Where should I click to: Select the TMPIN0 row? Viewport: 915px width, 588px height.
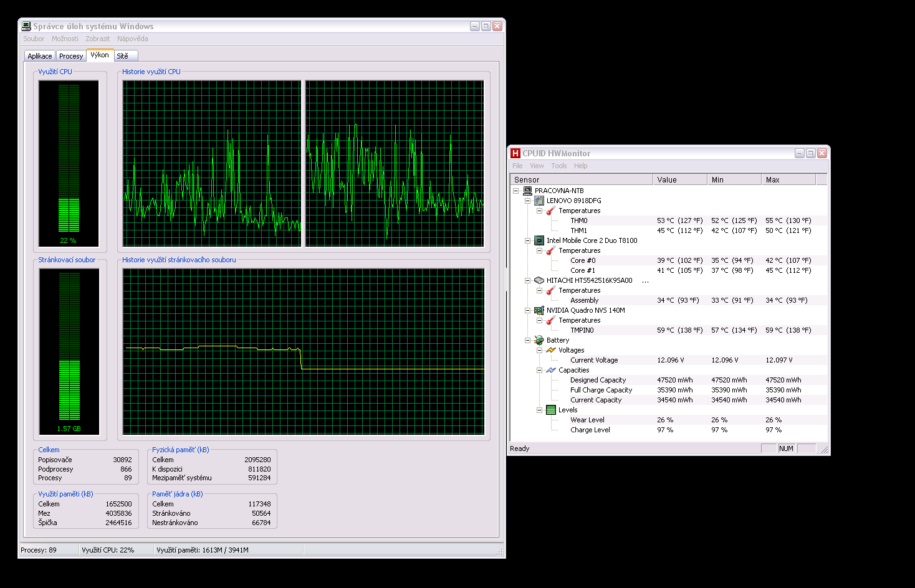(x=669, y=330)
